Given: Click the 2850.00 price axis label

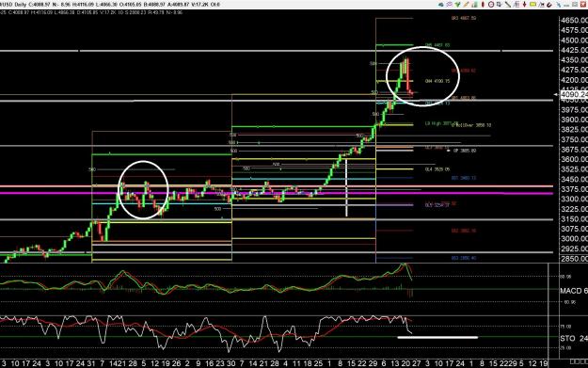Looking at the screenshot, I should 574,259.
